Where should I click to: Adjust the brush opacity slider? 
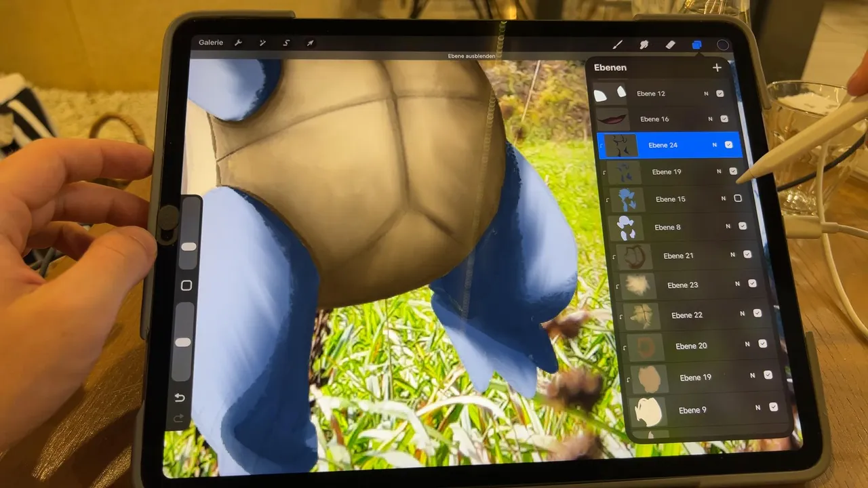point(183,342)
